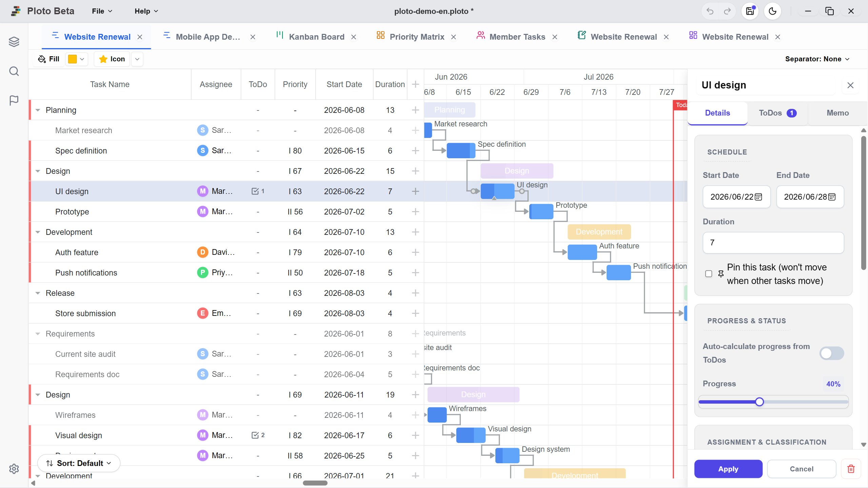Click the star Icon button
The image size is (868, 488).
(x=112, y=59)
